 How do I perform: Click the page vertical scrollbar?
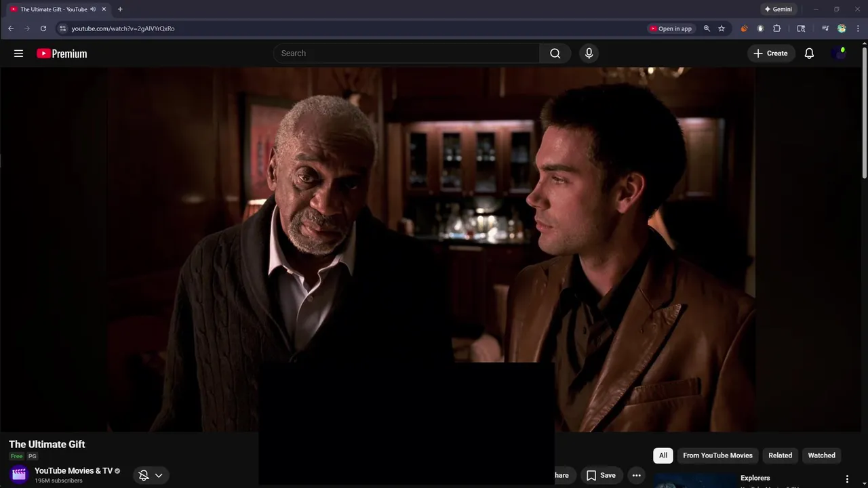coord(865,112)
